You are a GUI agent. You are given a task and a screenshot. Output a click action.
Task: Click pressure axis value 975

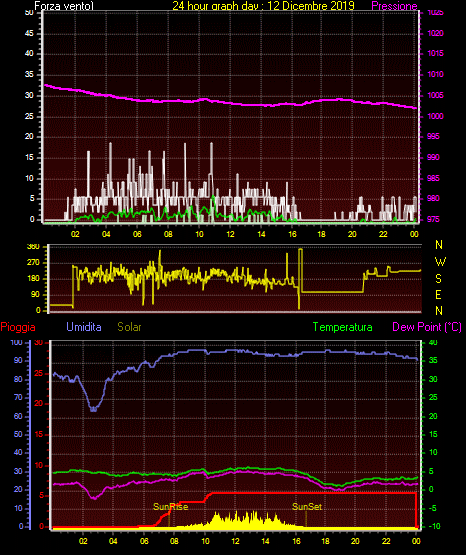click(x=433, y=219)
